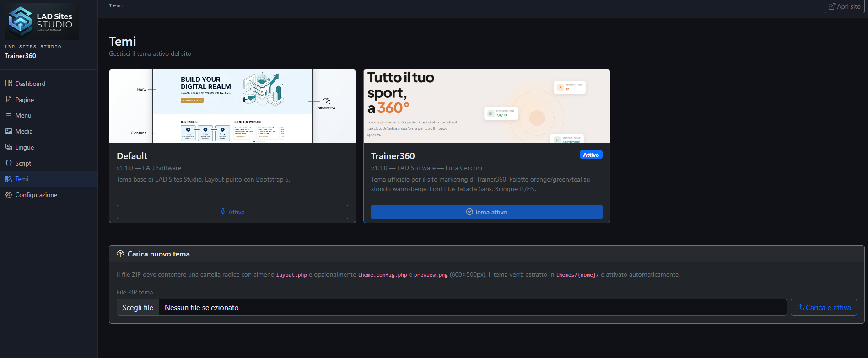Click the Trainer360 theme description text
Viewport: 868px width, 358px height.
(480, 184)
